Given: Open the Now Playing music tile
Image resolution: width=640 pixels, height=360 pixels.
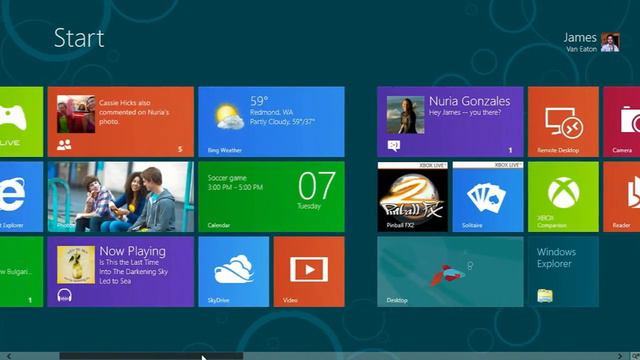Looking at the screenshot, I should coord(121,272).
